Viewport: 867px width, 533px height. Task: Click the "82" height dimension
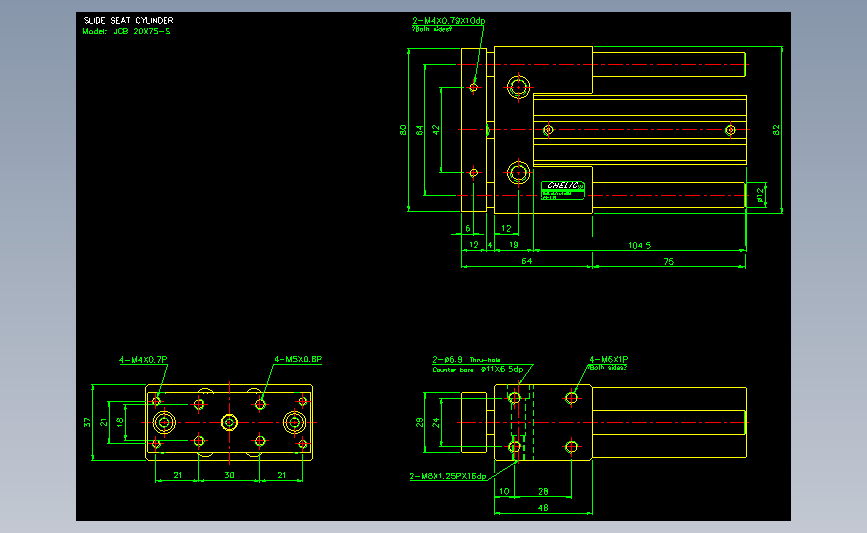point(776,130)
